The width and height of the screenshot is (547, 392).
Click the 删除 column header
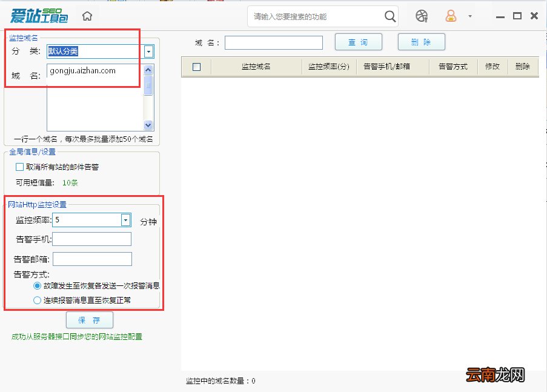(523, 66)
